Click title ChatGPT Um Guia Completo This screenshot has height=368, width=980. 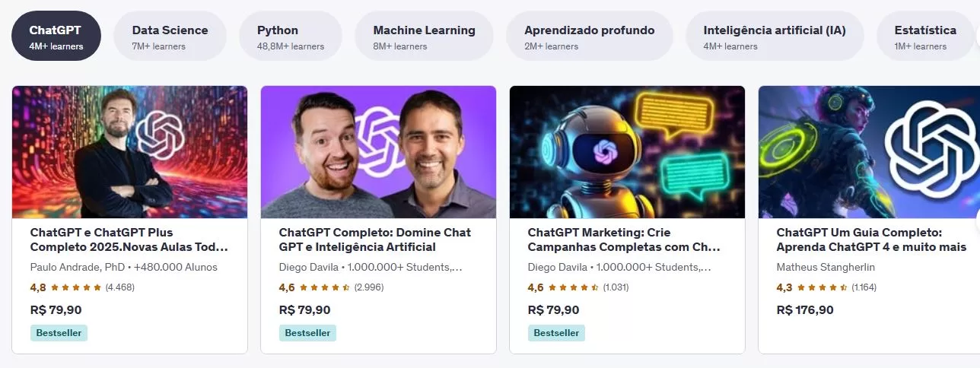point(871,240)
